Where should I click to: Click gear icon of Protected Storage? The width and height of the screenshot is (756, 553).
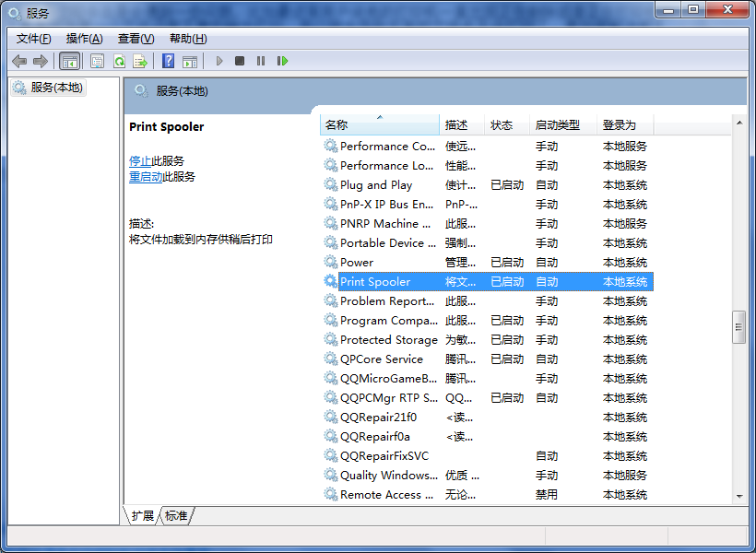coord(330,339)
